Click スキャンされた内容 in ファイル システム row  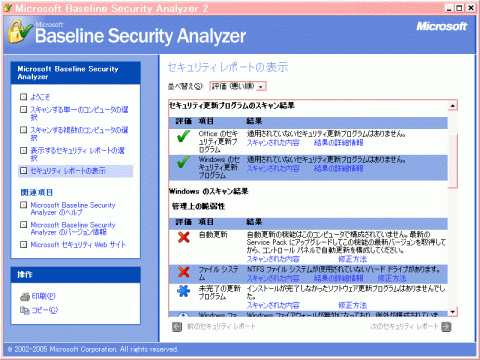pos(273,278)
